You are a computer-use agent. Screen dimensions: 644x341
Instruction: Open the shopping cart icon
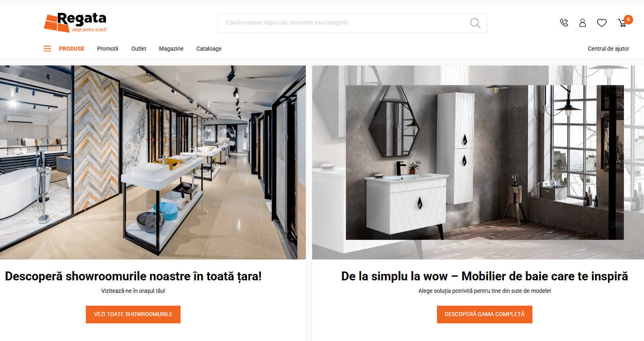point(622,23)
